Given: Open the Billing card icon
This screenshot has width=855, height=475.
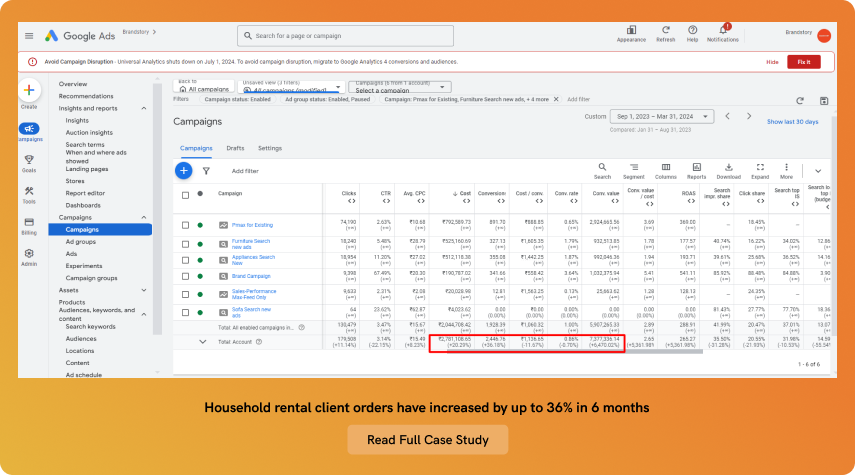Looking at the screenshot, I should click(29, 222).
